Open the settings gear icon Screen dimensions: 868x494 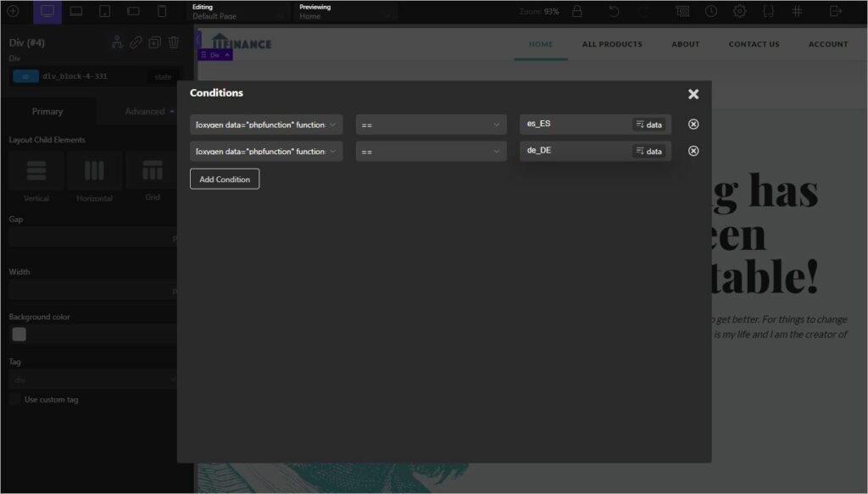pos(739,12)
